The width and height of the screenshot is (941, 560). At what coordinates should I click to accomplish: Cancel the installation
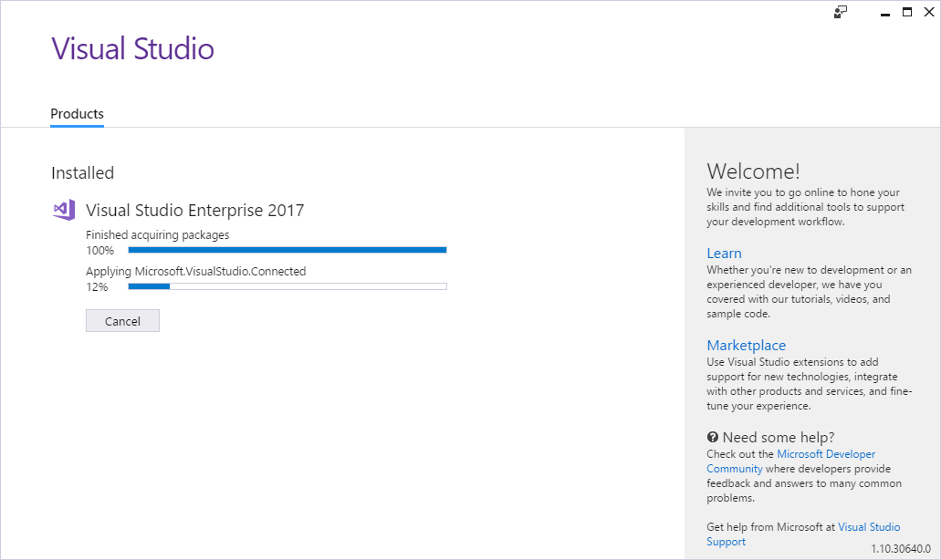[122, 321]
